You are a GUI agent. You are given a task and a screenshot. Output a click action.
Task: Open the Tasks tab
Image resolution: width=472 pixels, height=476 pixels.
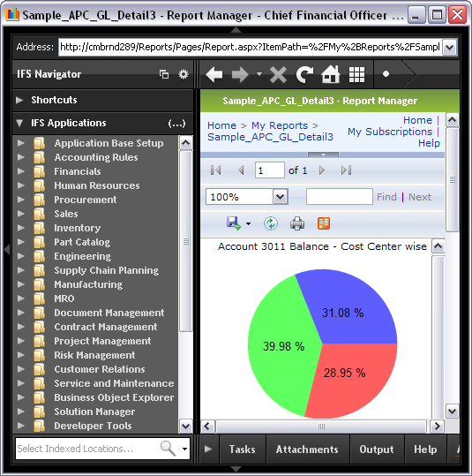(242, 450)
